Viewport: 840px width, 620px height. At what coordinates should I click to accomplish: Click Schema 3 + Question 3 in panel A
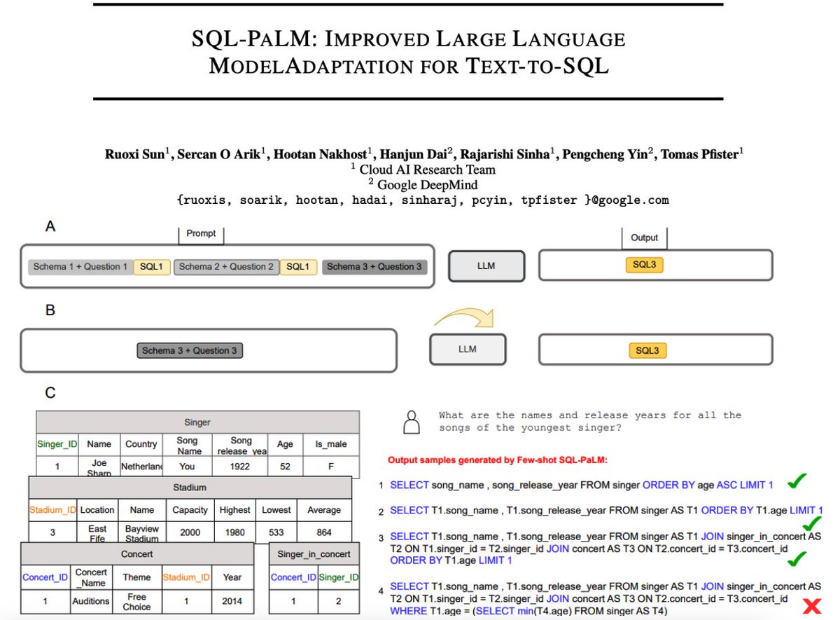(x=374, y=266)
